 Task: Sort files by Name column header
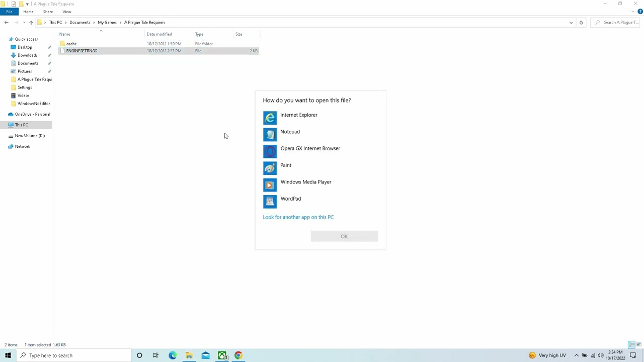(101, 34)
